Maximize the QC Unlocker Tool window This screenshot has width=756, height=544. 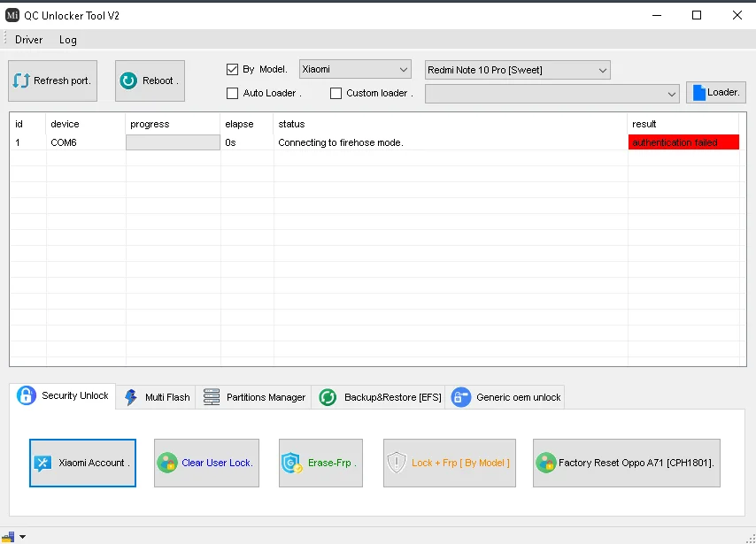click(x=697, y=15)
